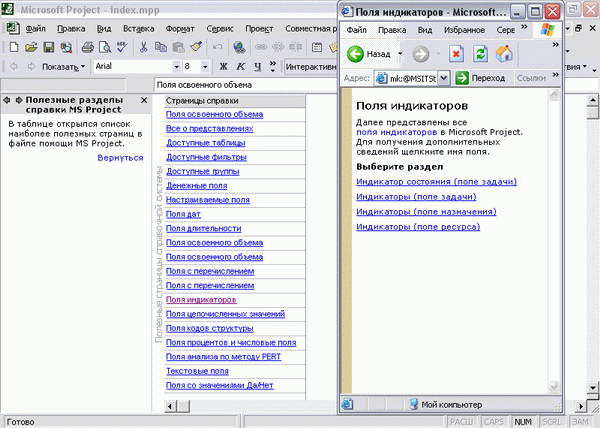Image resolution: width=600 pixels, height=428 pixels.
Task: Open address bar dropdown in help window
Action: [443, 78]
